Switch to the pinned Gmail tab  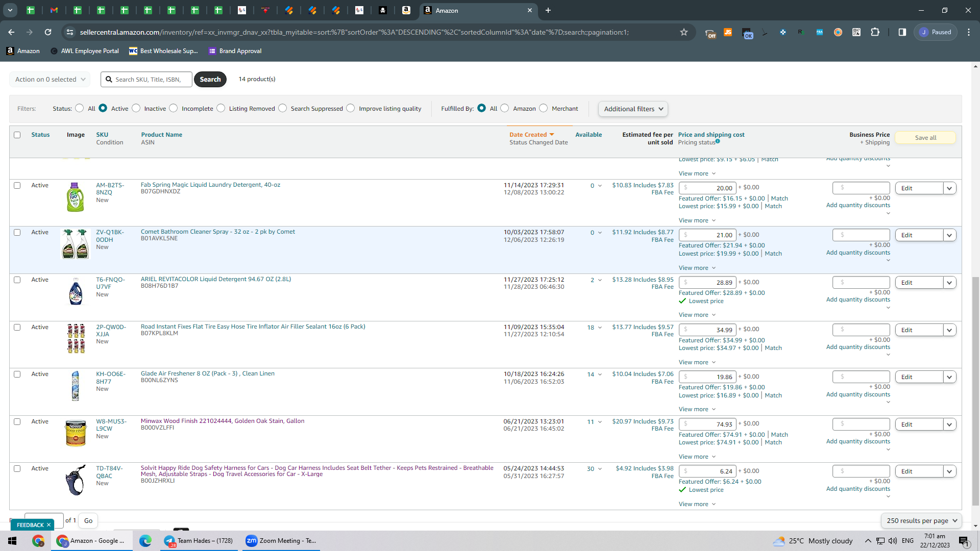[x=54, y=10]
